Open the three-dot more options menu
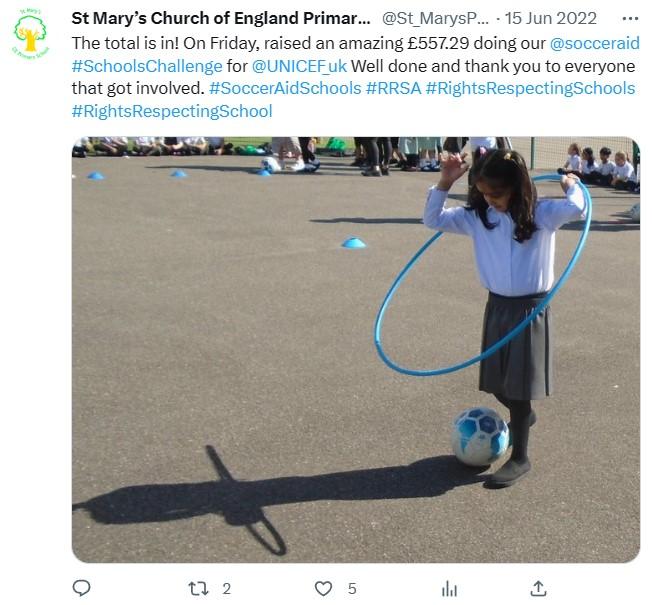652x605 pixels. click(629, 19)
